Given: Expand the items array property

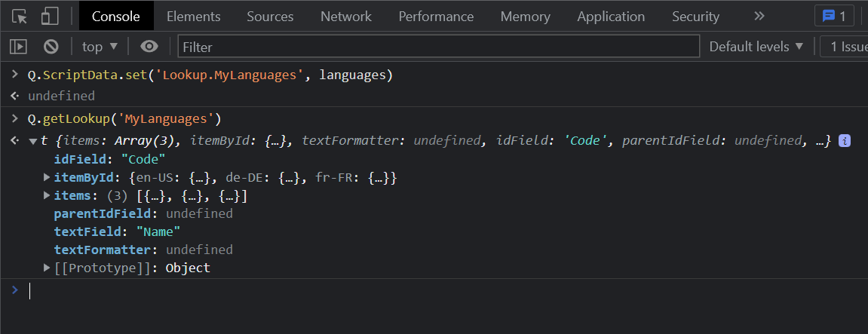Looking at the screenshot, I should point(48,196).
